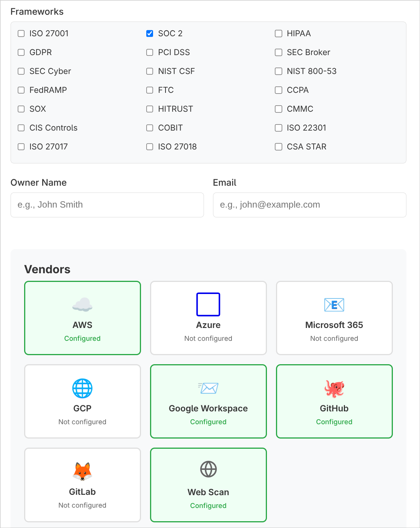Click the Microsoft 365 envelope icon
The image size is (420, 528).
click(334, 304)
